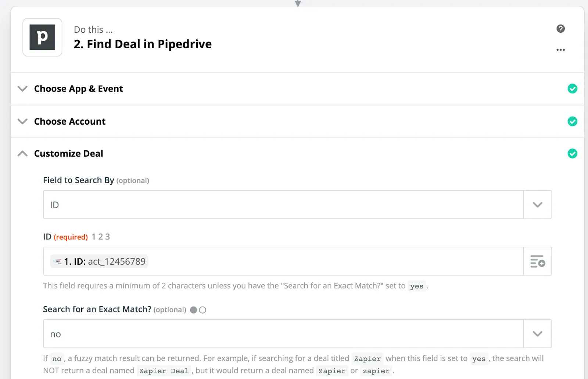Viewport: 588px width, 379px height.
Task: Click the Field to Search By box showing ID
Action: (x=283, y=205)
